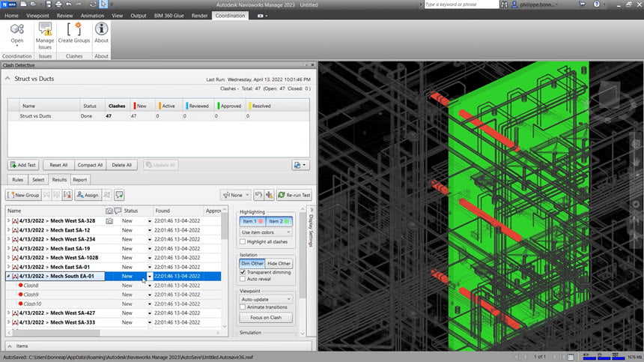The image size is (644, 362).
Task: Launch Create Groups for clashes
Action: pyautogui.click(x=74, y=33)
